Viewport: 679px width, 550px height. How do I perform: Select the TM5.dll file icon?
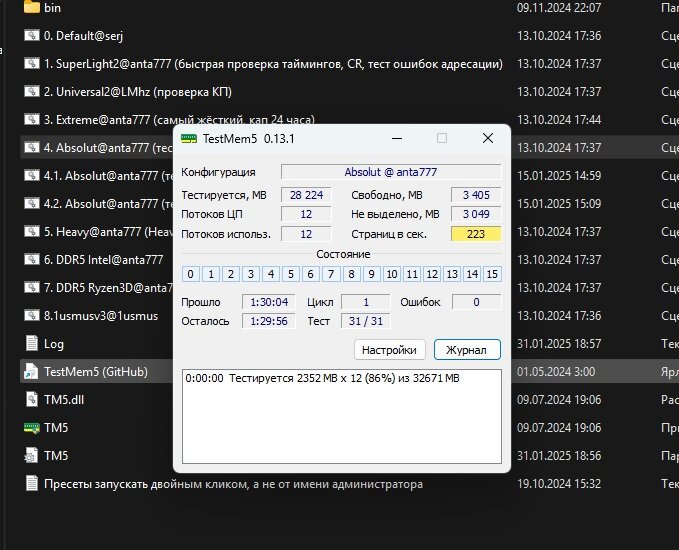click(x=31, y=399)
